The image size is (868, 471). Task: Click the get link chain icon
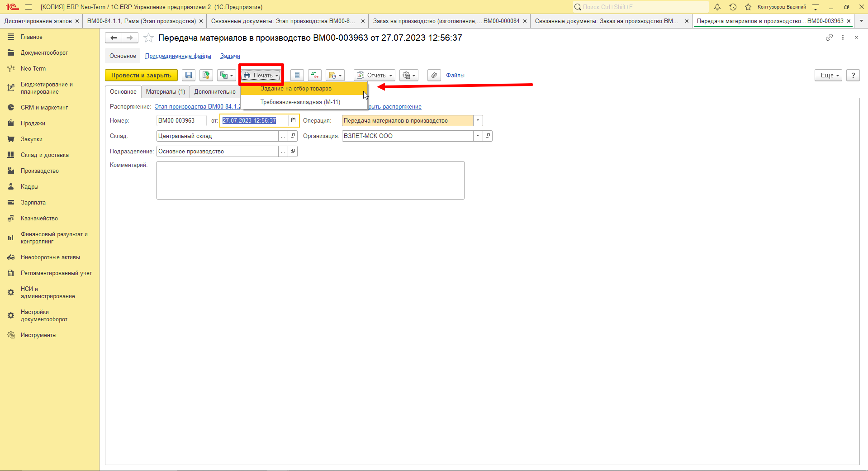(x=829, y=38)
